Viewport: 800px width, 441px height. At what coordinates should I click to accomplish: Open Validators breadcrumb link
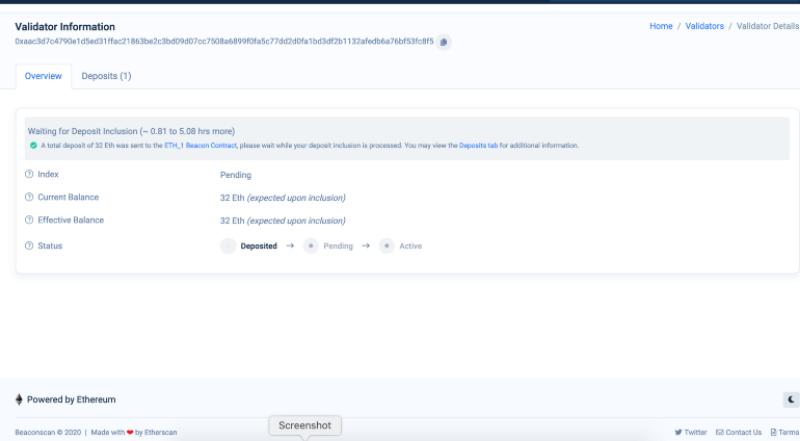(704, 26)
